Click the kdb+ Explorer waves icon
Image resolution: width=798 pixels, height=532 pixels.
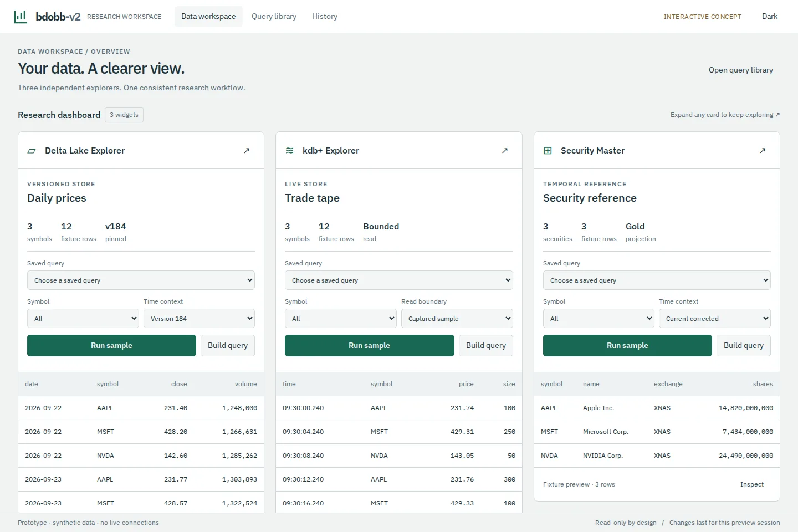[289, 151]
